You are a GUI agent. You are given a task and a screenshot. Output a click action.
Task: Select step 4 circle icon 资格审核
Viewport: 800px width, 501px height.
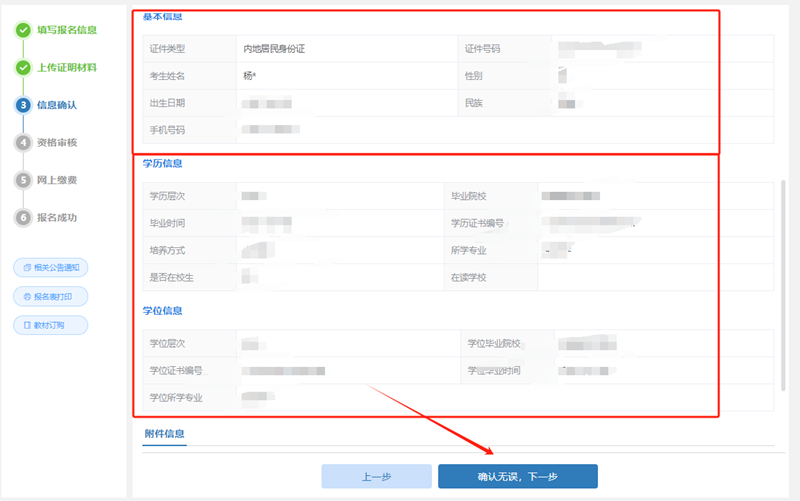[x=23, y=142]
